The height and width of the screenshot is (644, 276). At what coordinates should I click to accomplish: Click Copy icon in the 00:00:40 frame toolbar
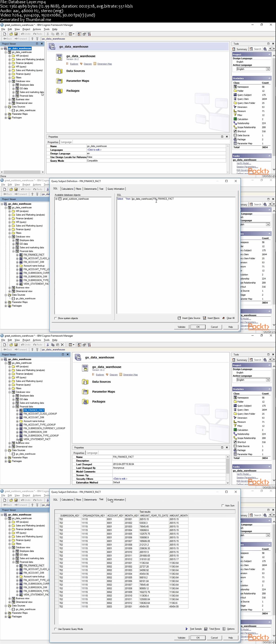pos(53,34)
